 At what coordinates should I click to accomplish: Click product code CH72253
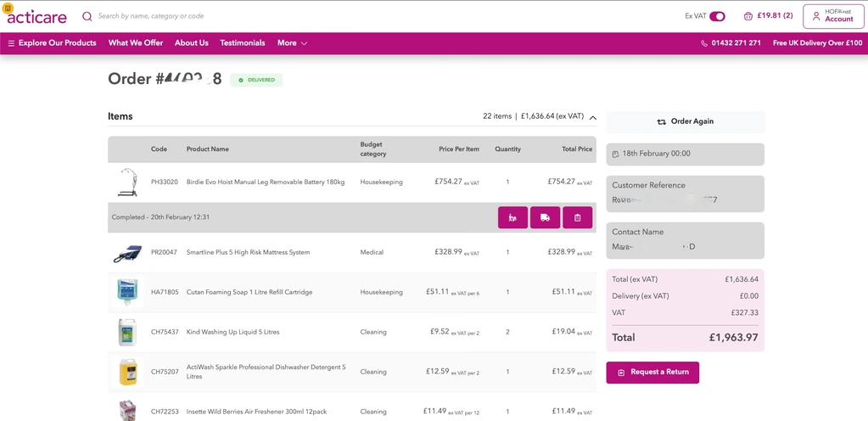[x=165, y=413]
